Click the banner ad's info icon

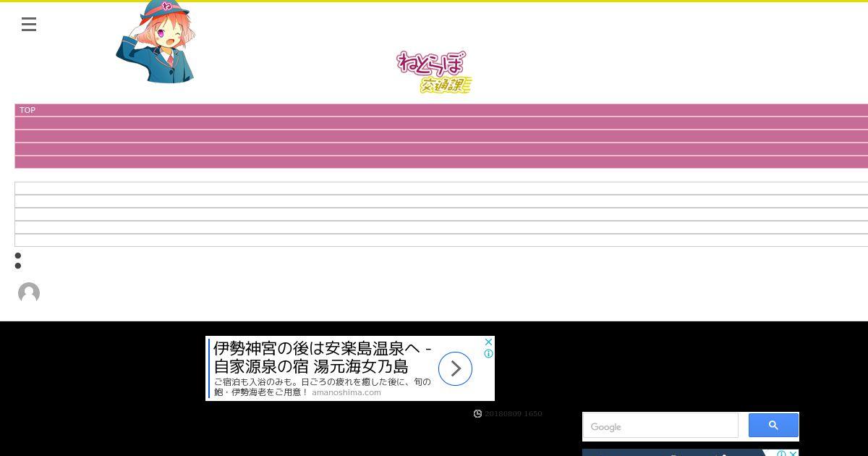tap(489, 353)
